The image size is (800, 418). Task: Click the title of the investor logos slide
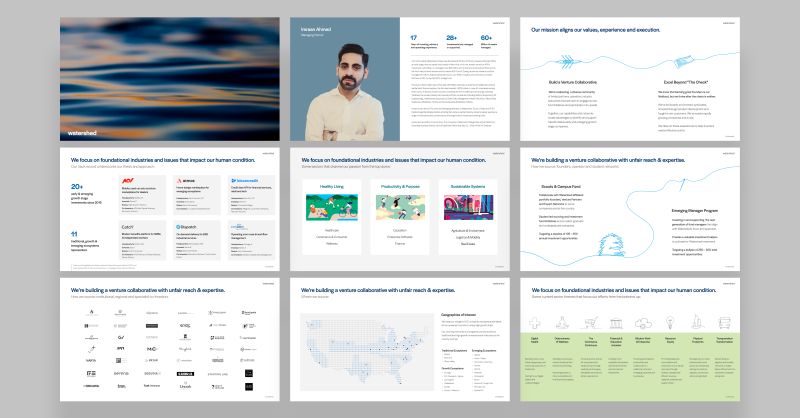coord(147,290)
